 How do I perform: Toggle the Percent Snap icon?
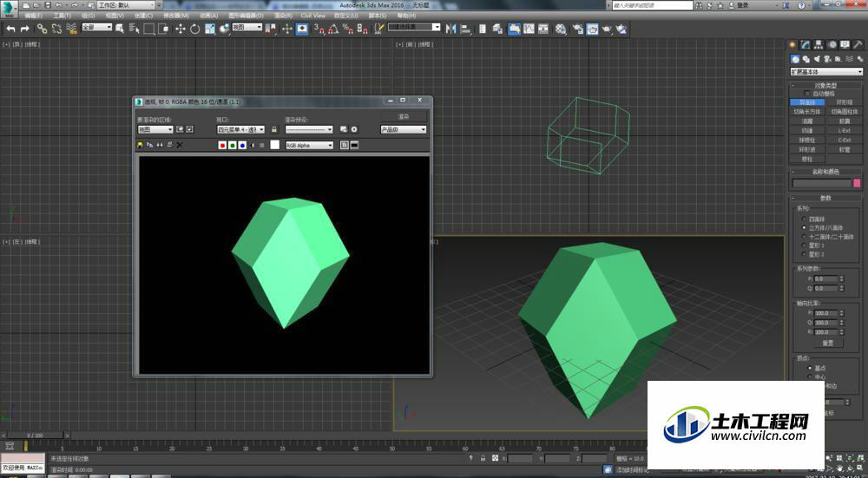click(x=348, y=29)
